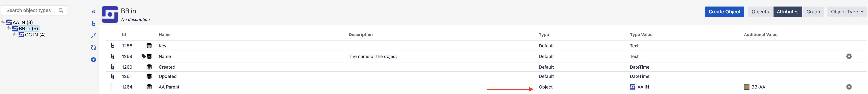
Task: Click the collapse-all arrows icon in the sidebar strip
Action: [93, 36]
